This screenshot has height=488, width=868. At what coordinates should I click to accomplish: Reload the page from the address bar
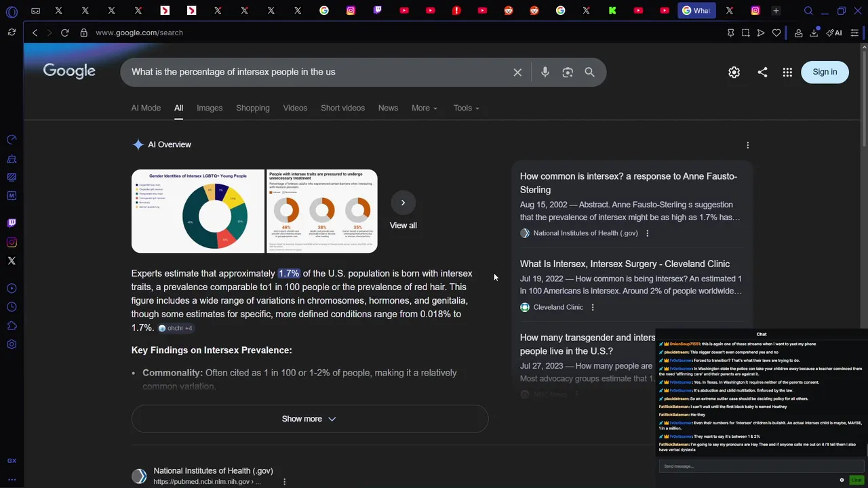[64, 33]
